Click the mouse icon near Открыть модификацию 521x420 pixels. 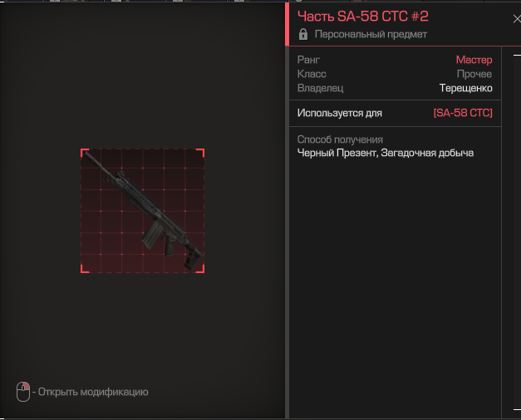pos(23,391)
